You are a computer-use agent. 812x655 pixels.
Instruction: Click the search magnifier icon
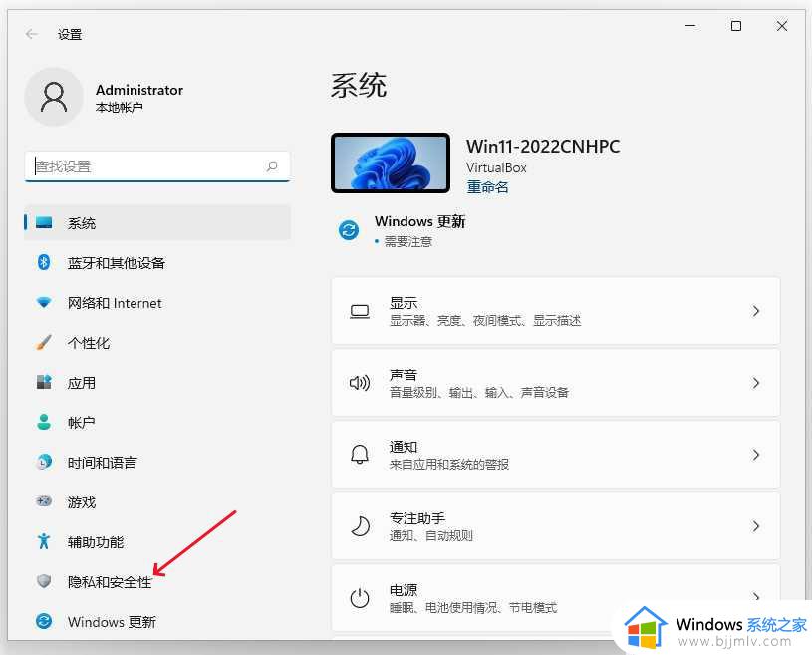pyautogui.click(x=272, y=166)
